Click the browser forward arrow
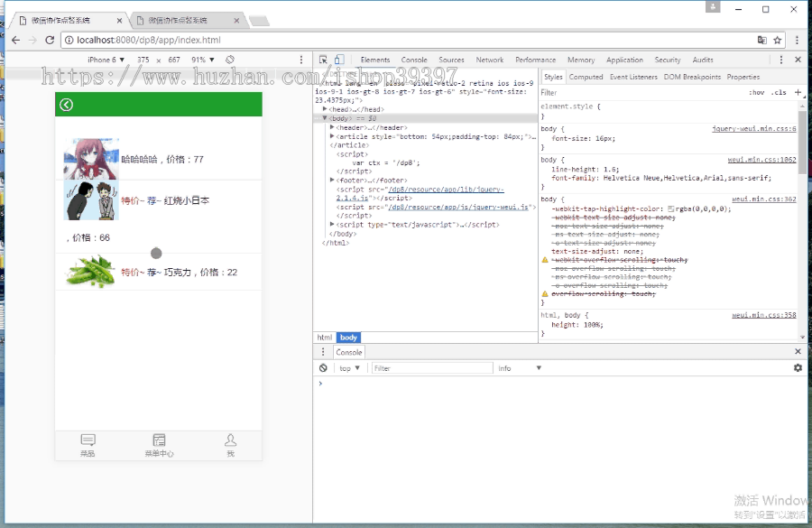This screenshot has height=528, width=812. click(x=32, y=40)
